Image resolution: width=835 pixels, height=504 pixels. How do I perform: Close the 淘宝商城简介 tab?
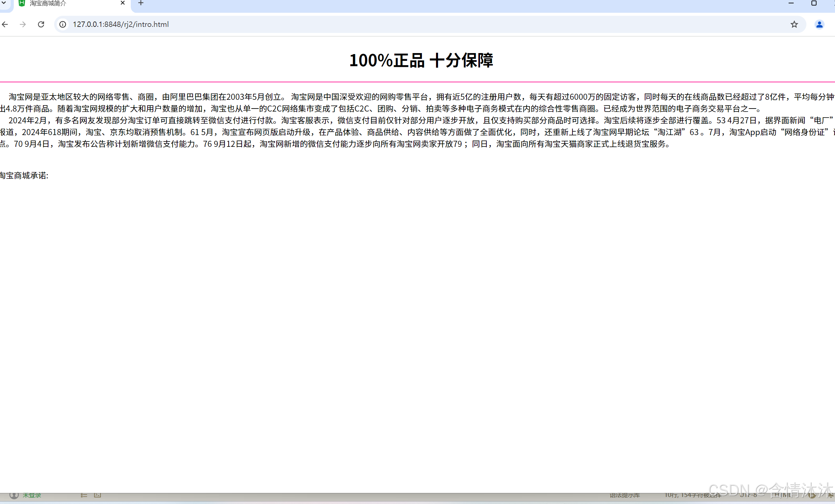(x=123, y=3)
